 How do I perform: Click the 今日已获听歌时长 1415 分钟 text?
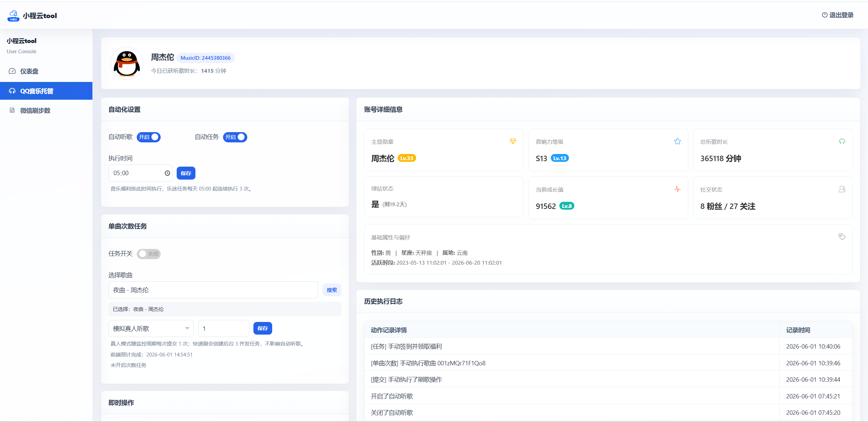(189, 71)
